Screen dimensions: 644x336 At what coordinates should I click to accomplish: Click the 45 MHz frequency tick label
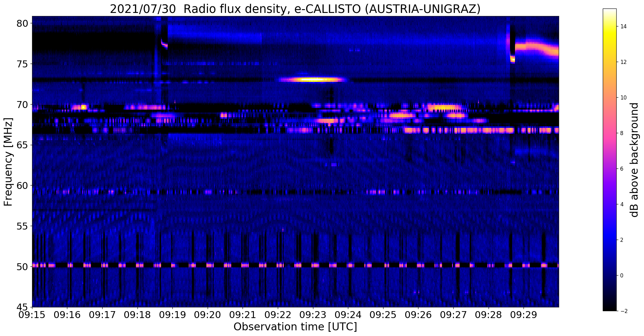[22, 307]
